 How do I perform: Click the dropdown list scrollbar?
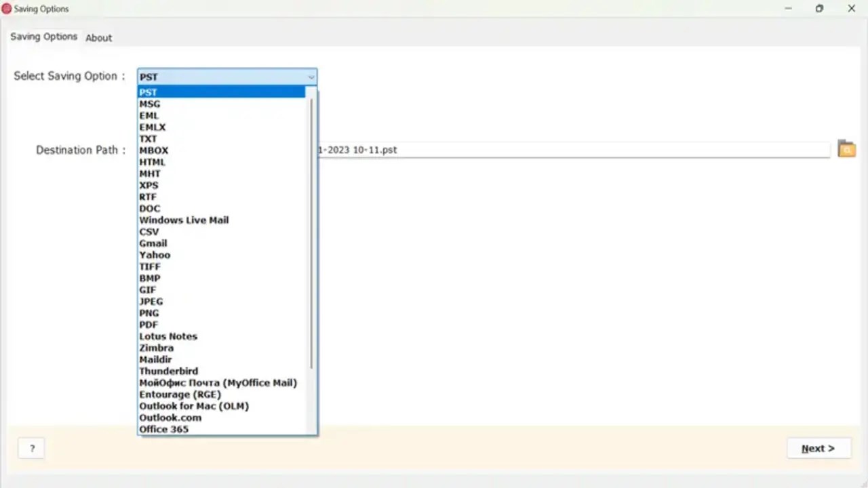[311, 234]
